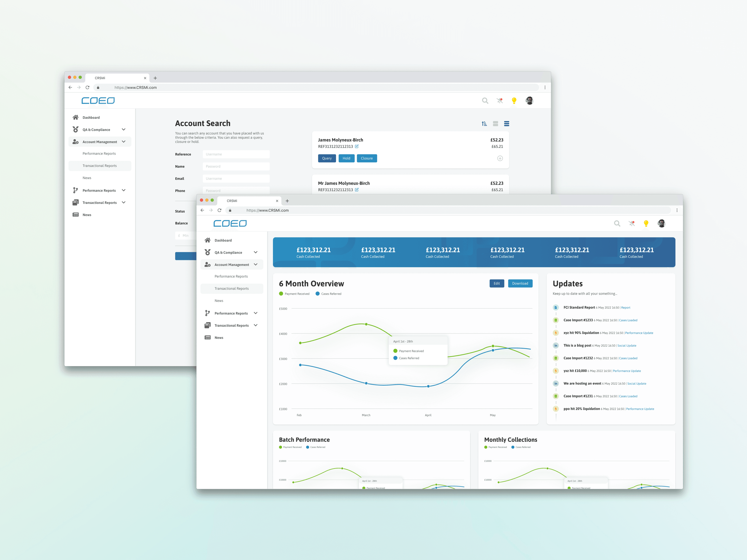Expand Transactional Reports chevron in front sidebar
Screen dimensions: 747x560
256,325
